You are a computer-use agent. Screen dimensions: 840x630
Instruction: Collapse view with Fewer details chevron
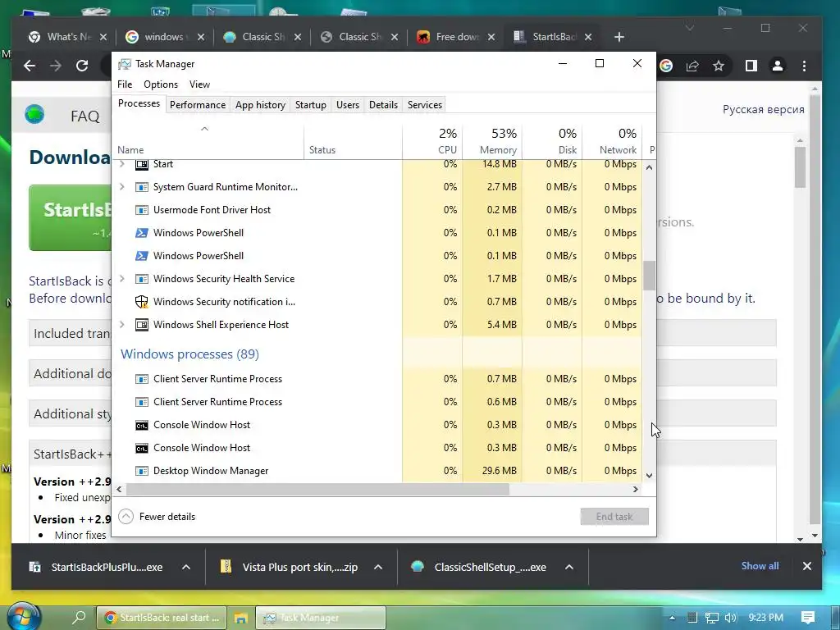126,517
